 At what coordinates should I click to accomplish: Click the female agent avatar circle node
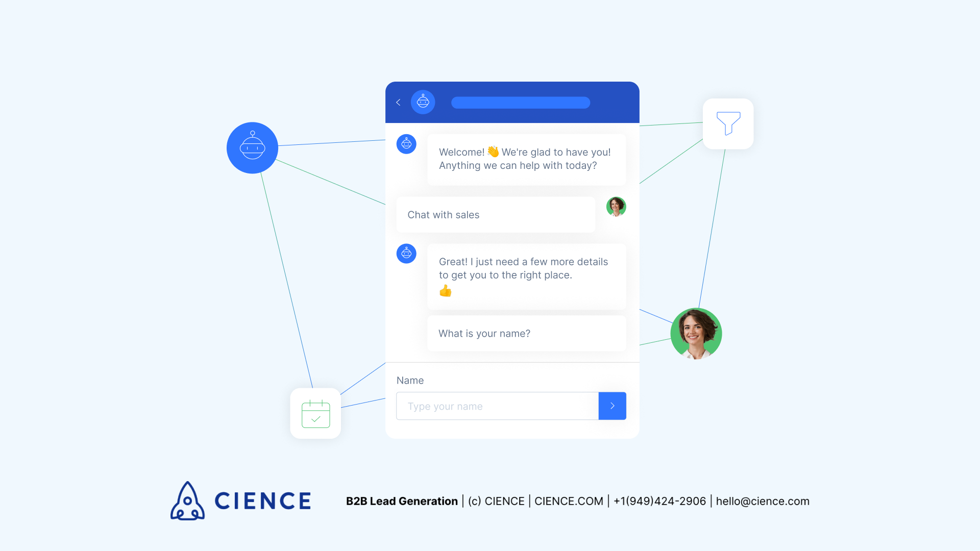click(697, 333)
